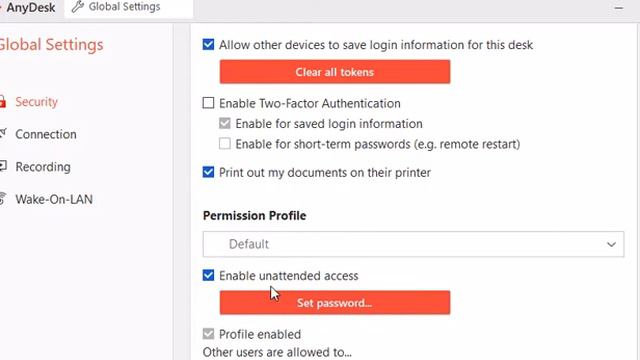Click the Wake-On-LAN sidebar icon
The image size is (640, 360).
tap(3, 199)
